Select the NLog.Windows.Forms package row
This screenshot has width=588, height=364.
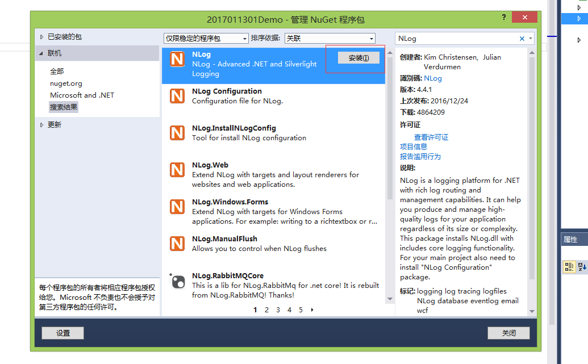point(273,213)
